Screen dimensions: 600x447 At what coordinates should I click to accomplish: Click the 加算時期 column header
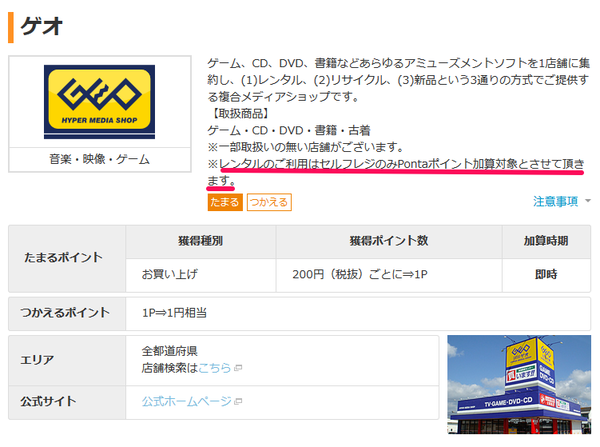click(546, 241)
